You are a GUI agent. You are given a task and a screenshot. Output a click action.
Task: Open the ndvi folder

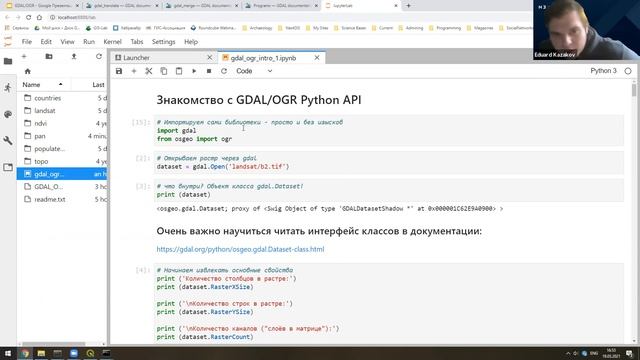coord(62,123)
